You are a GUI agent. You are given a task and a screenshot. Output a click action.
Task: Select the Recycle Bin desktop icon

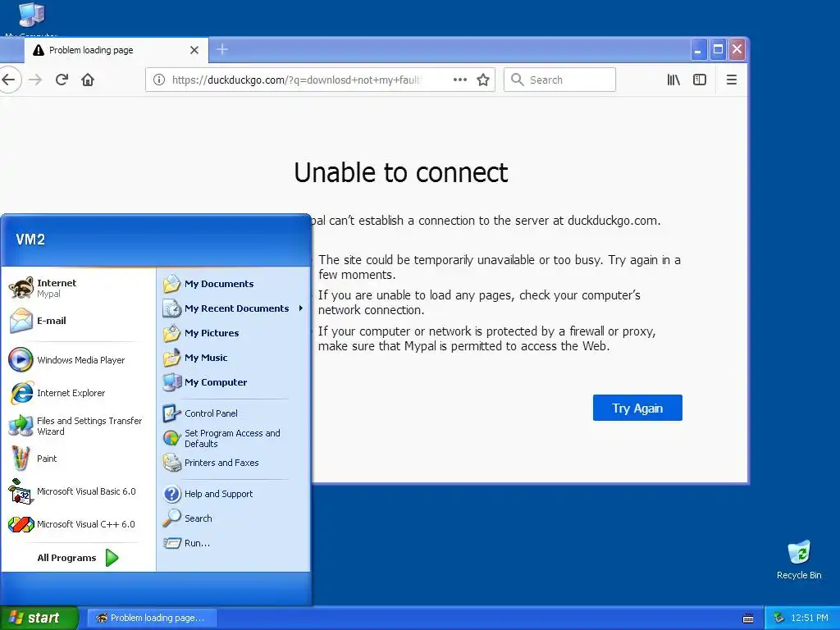(799, 559)
